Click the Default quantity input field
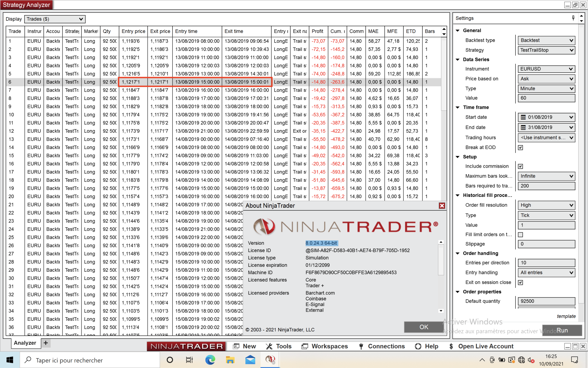 [546, 301]
